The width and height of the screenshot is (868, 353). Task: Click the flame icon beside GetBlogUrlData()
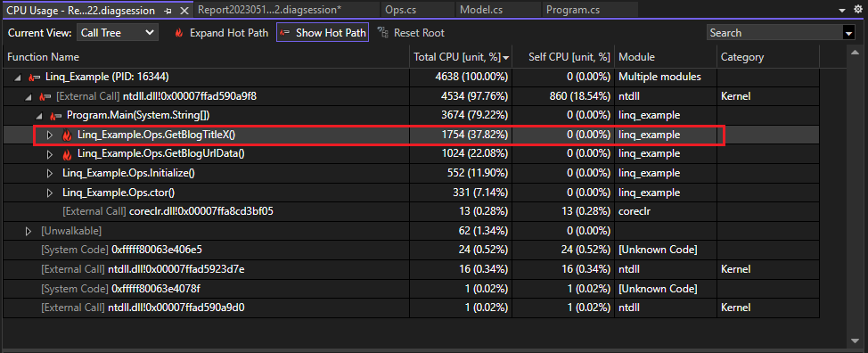[67, 154]
